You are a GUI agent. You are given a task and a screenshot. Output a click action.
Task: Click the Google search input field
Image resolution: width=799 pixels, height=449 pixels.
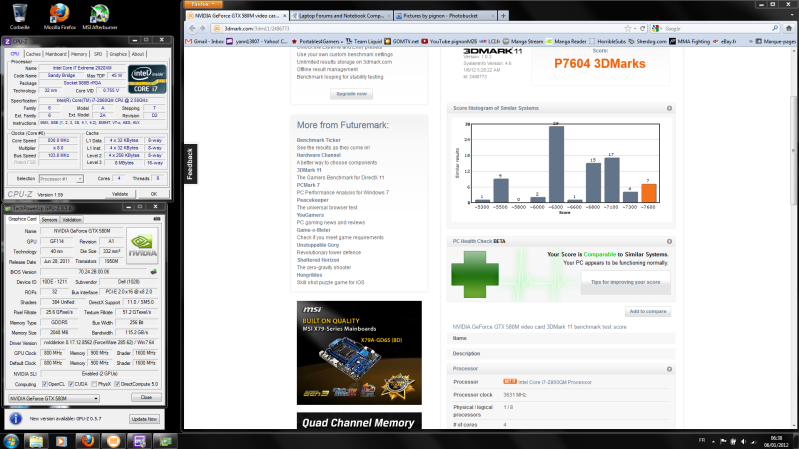717,29
